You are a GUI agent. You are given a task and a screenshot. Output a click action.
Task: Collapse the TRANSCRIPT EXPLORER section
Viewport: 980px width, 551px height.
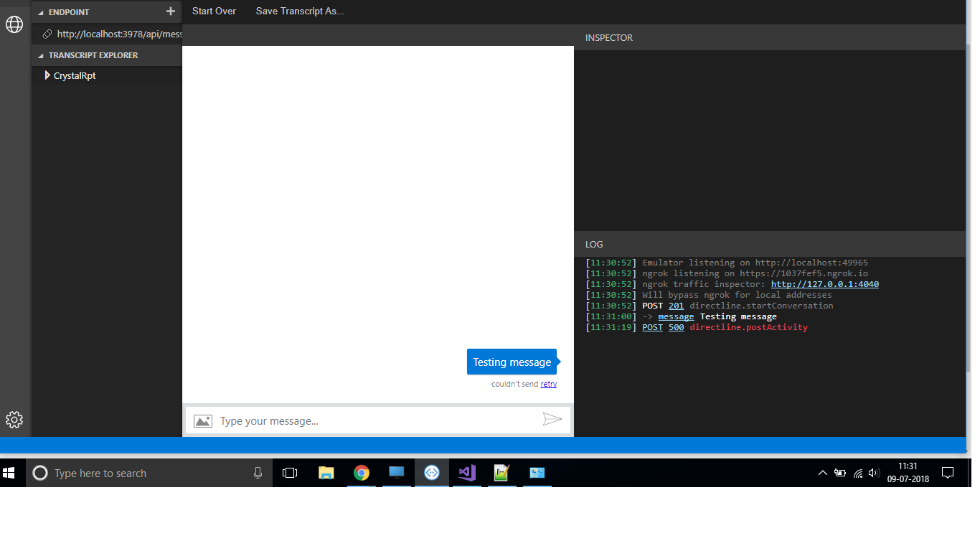(x=42, y=55)
